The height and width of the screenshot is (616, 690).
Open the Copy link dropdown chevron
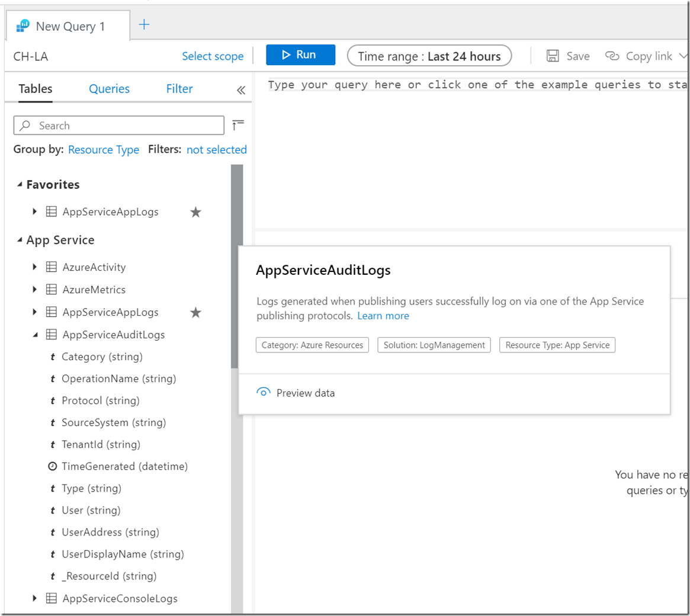[x=682, y=56]
